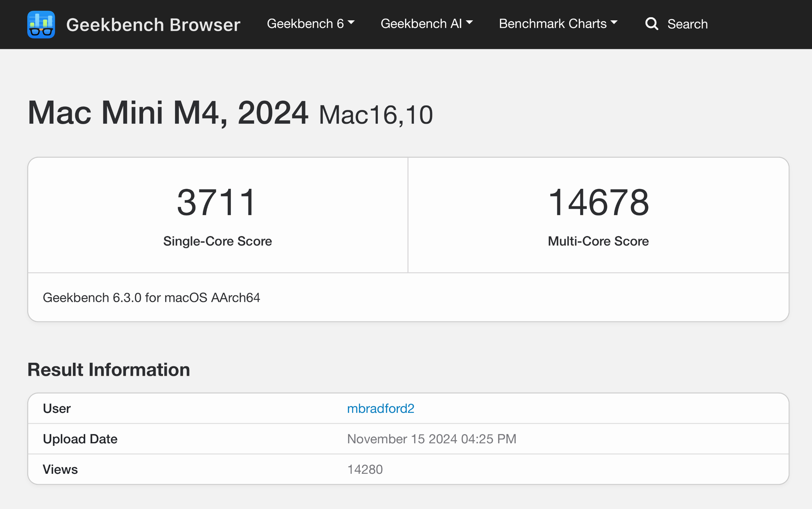Click the Mac Mini M4, 2024 title
Viewport: 812px width, 509px height.
[168, 113]
